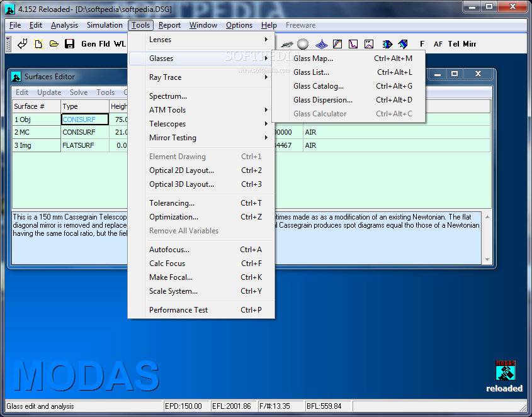This screenshot has width=532, height=417.
Task: Open the Simulation menu
Action: click(x=105, y=25)
